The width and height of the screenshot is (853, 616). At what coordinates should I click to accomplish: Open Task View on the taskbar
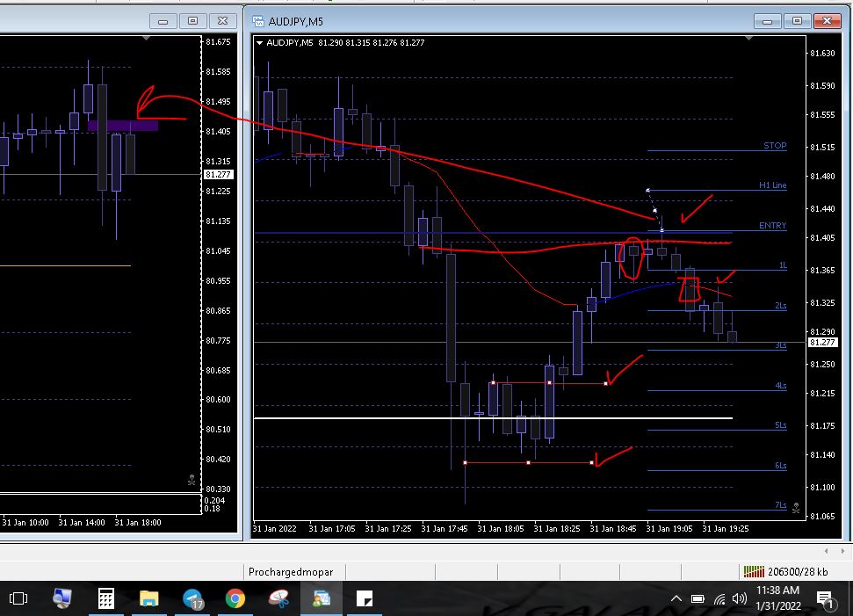point(18,598)
